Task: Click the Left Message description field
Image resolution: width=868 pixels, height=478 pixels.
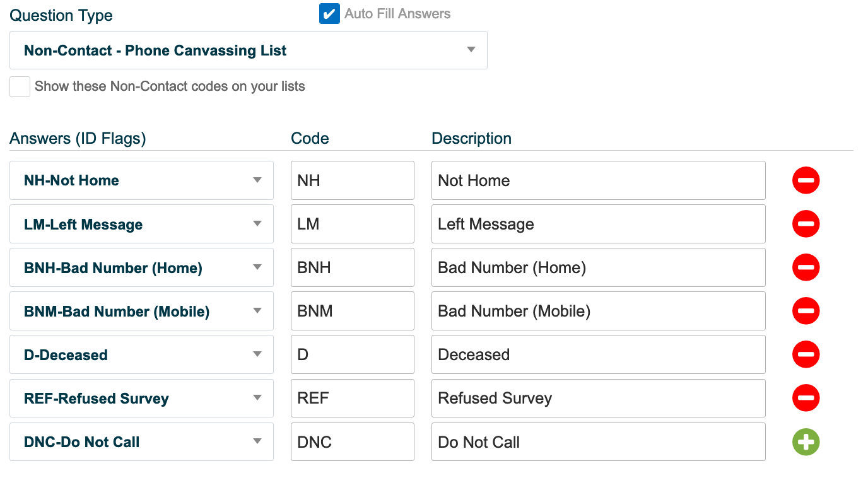Action: click(x=599, y=224)
